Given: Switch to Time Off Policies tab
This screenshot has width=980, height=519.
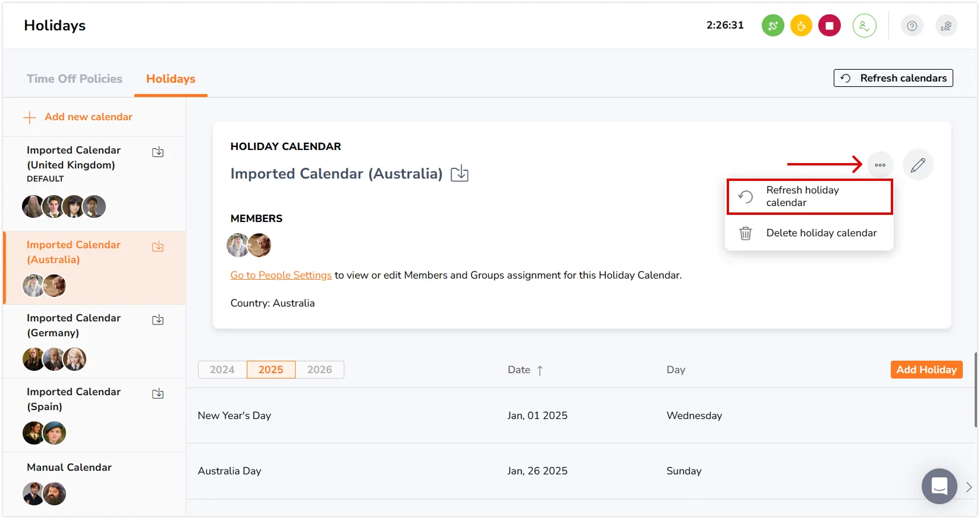Looking at the screenshot, I should (74, 79).
